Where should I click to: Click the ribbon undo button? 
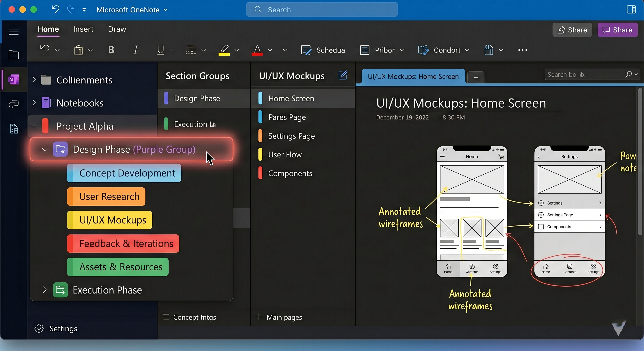(45, 50)
